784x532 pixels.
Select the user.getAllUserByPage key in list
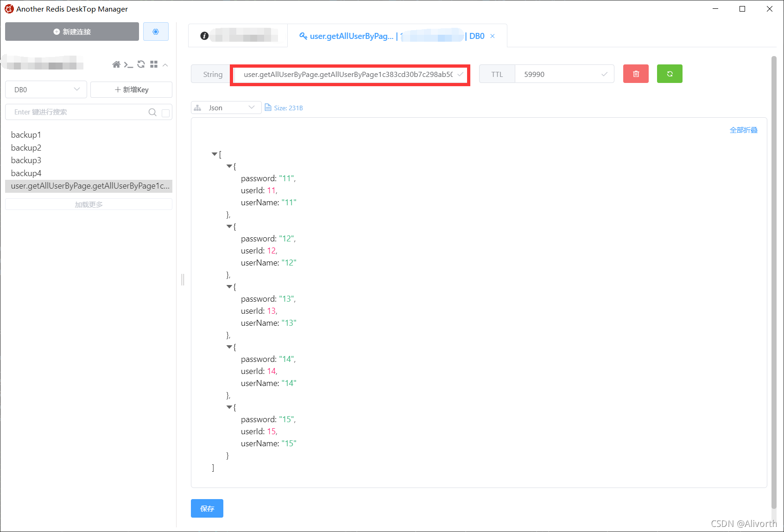(89, 186)
